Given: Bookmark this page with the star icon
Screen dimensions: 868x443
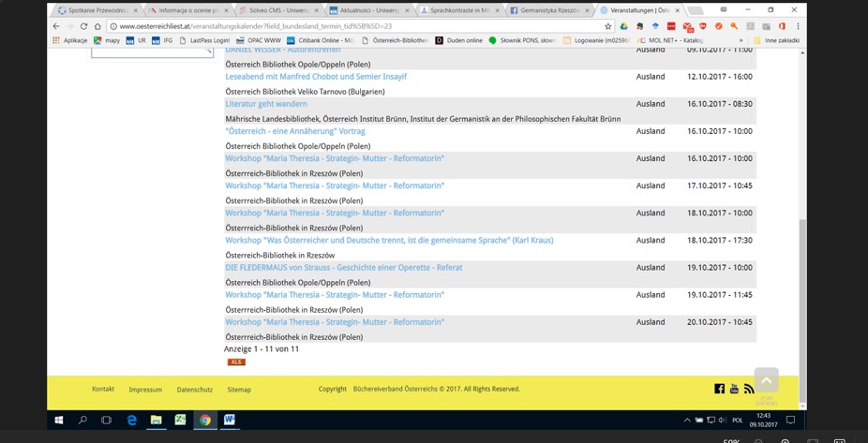Looking at the screenshot, I should coord(607,26).
